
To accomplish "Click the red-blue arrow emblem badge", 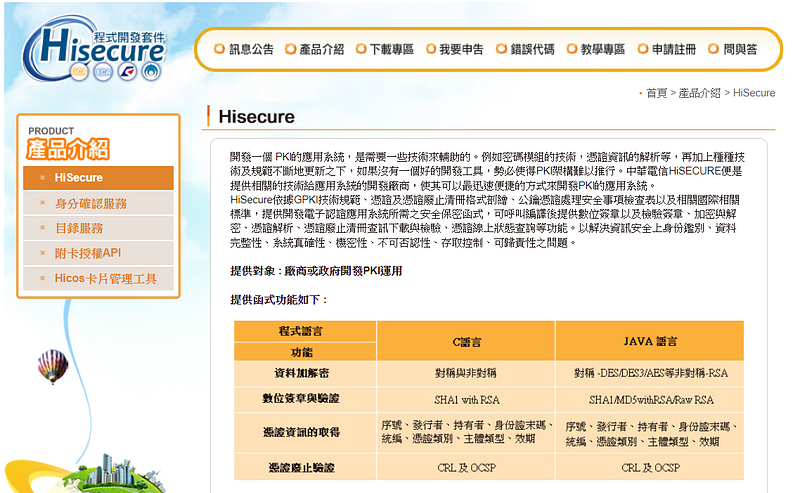I will pos(127,72).
